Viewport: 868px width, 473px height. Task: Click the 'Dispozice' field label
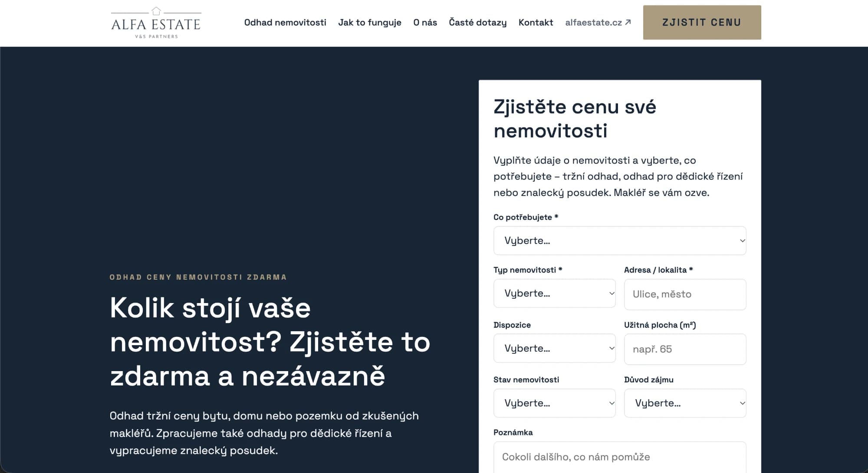pos(512,325)
